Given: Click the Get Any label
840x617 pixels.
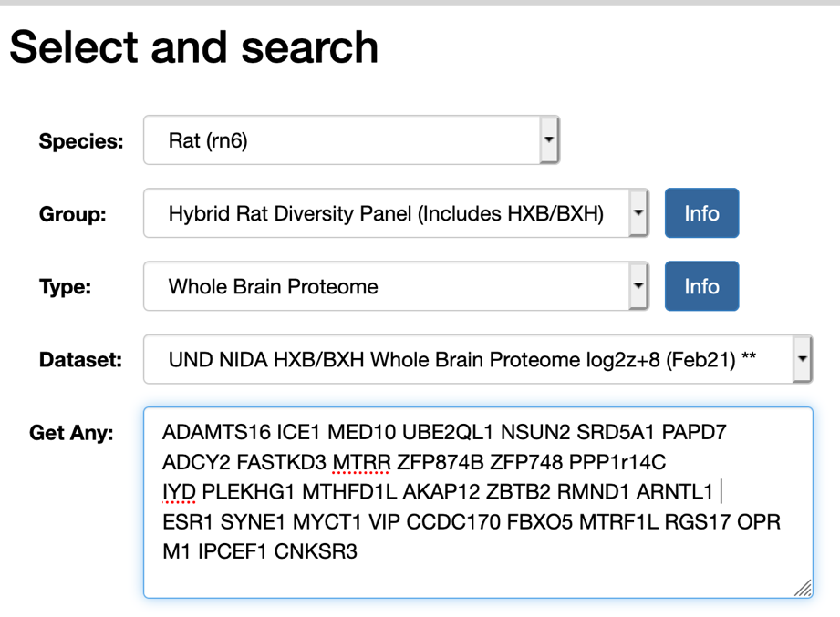Looking at the screenshot, I should click(x=71, y=432).
